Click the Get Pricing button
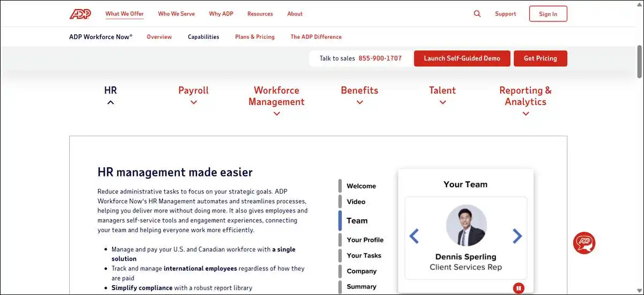 [x=540, y=58]
